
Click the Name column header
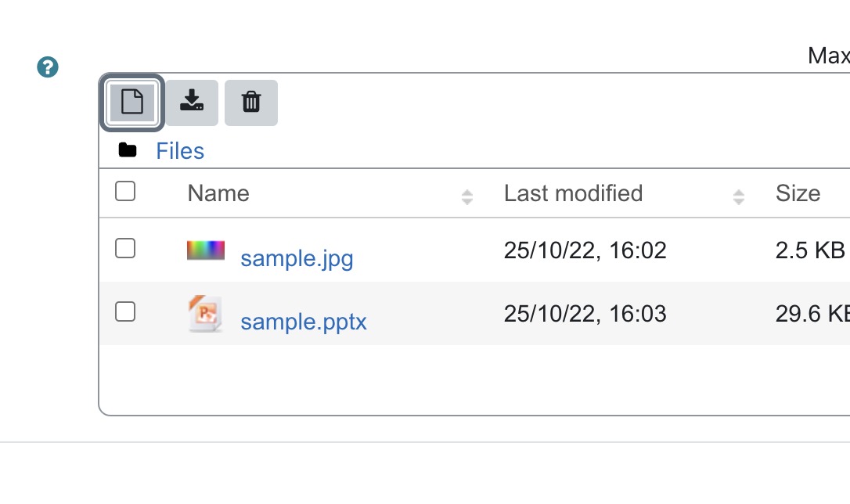[x=218, y=193]
